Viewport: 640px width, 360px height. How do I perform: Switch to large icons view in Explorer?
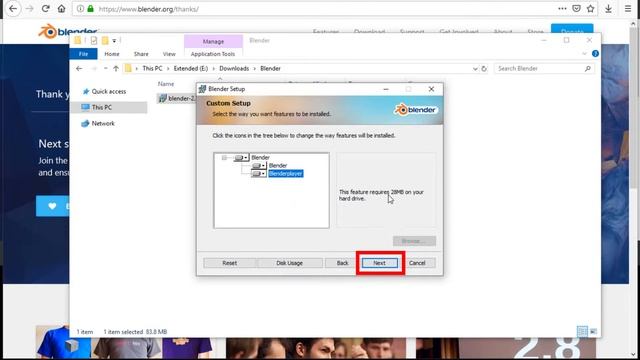tap(593, 331)
